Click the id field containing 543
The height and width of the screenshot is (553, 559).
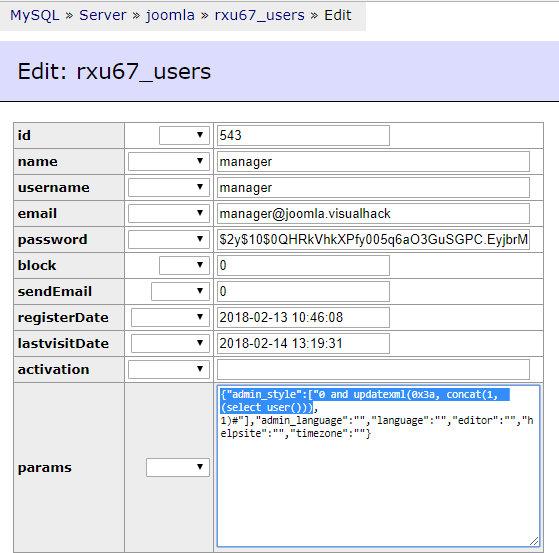(303, 135)
